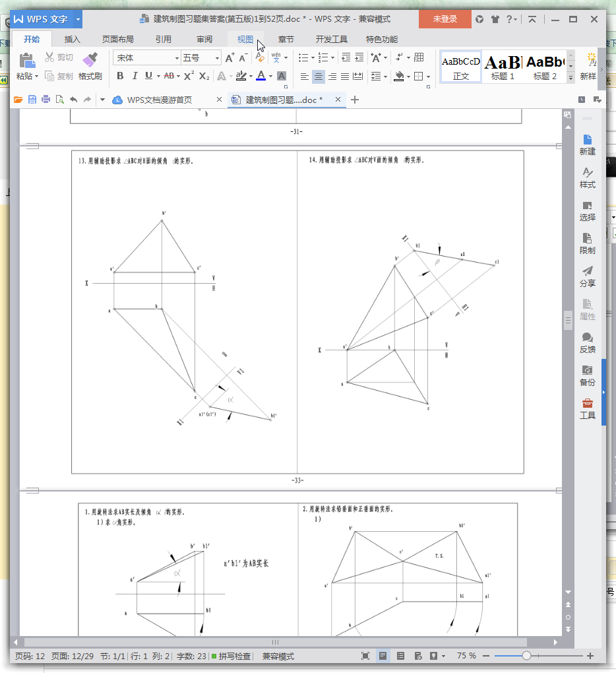Click the full screen view icon in status bar
This screenshot has height=673, width=616.
365,655
